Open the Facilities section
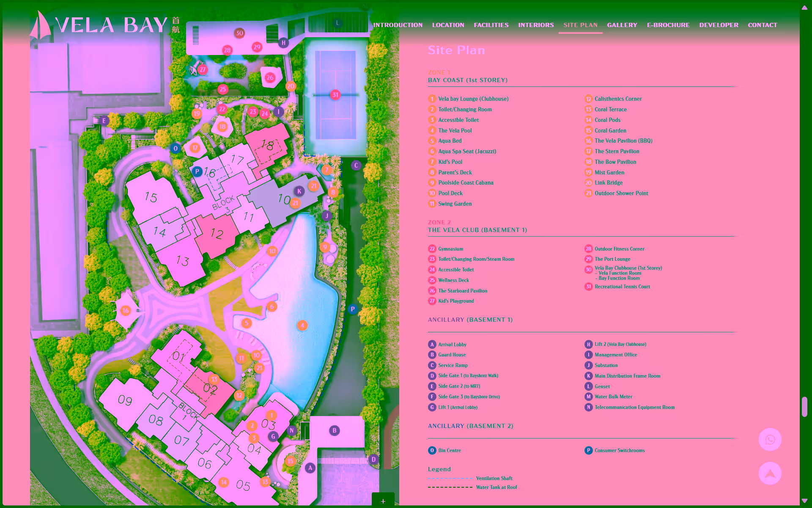Image resolution: width=812 pixels, height=508 pixels. pyautogui.click(x=491, y=25)
